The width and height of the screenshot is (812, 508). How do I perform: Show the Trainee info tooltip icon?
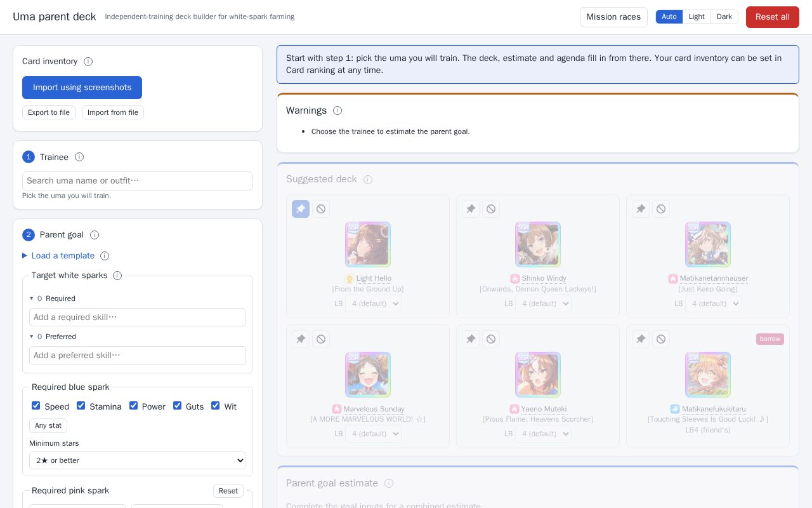coord(79,157)
